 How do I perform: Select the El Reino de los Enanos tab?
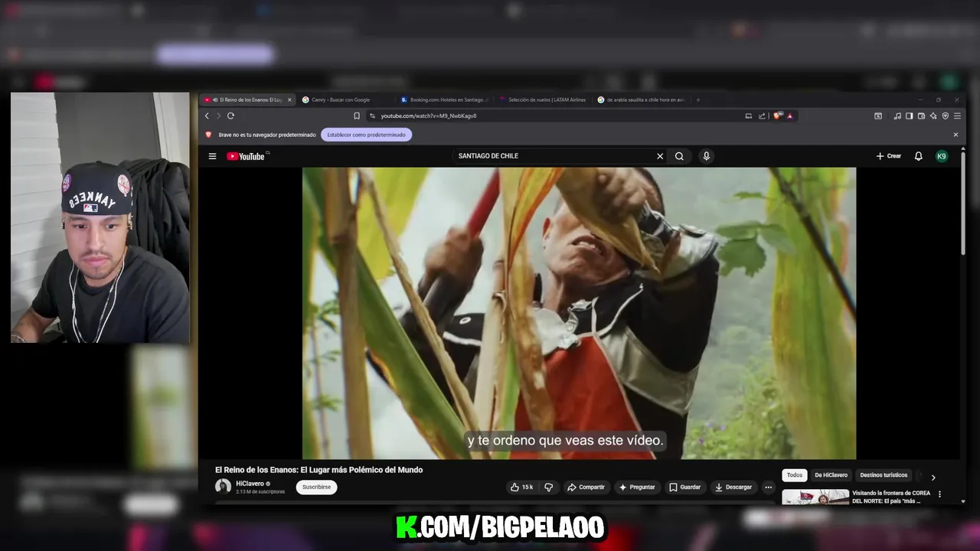pos(247,99)
